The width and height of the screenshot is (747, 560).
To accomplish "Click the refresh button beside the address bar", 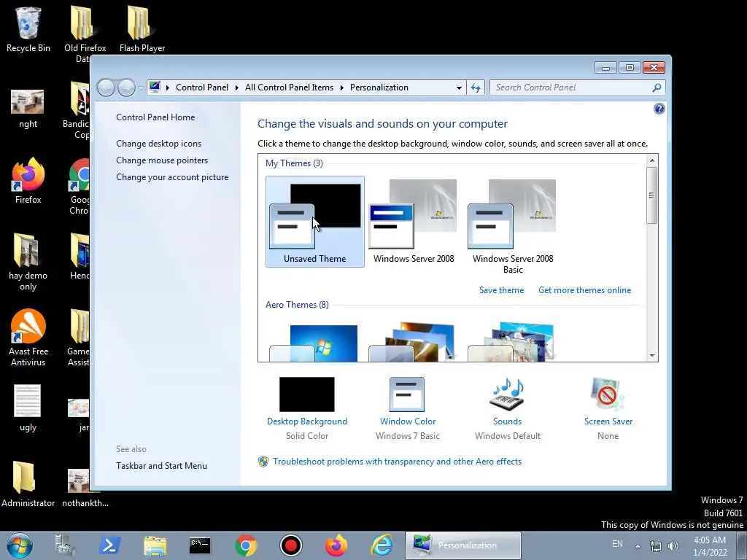I will [476, 87].
